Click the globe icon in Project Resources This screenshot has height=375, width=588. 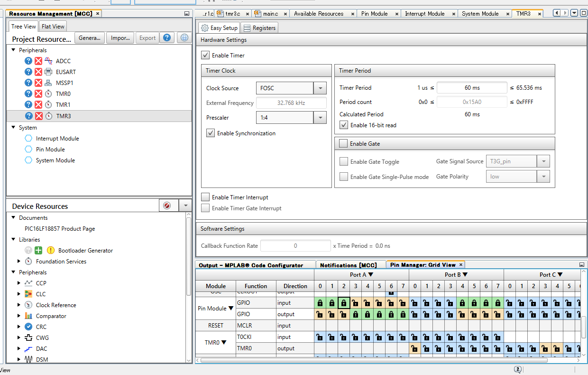[184, 38]
